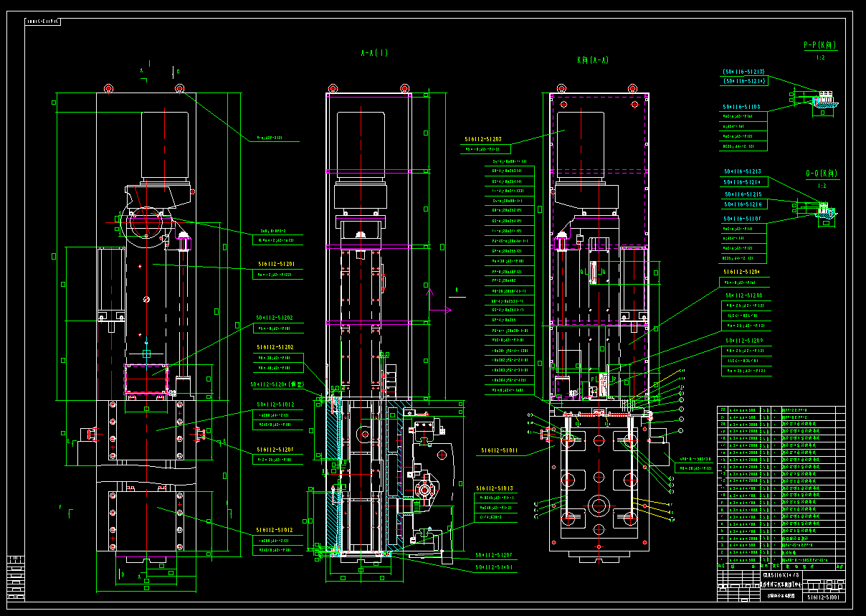The image size is (866, 616).
Task: Pick part label "504112-51202"
Action: tap(275, 318)
